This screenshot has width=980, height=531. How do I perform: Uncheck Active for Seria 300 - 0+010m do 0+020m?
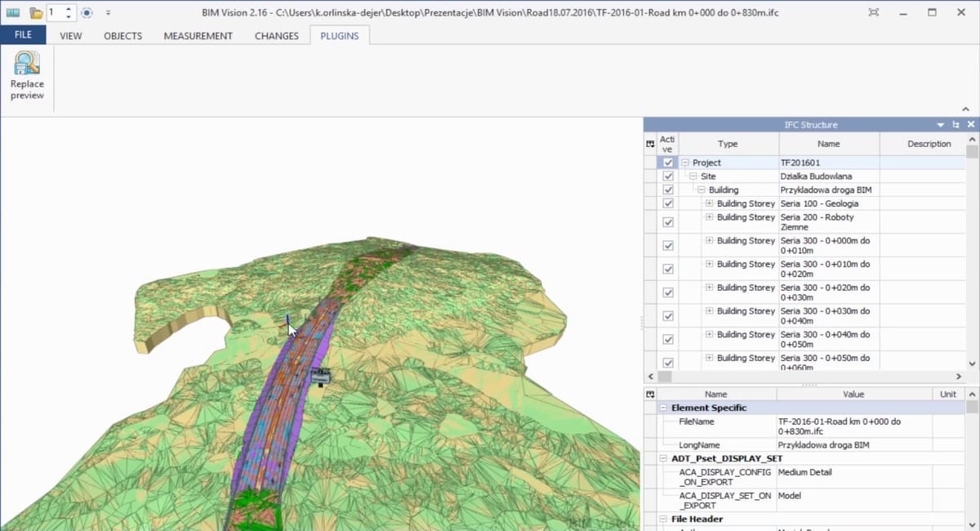tap(668, 269)
